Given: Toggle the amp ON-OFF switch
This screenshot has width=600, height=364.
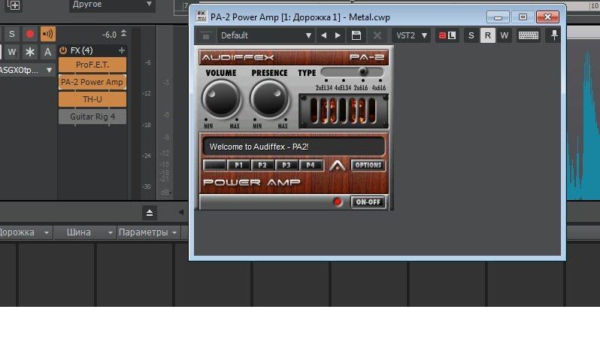Looking at the screenshot, I should point(368,202).
